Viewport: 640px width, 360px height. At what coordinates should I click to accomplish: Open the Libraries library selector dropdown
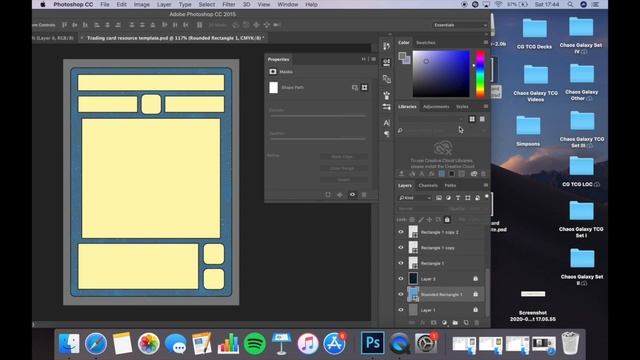(x=432, y=119)
